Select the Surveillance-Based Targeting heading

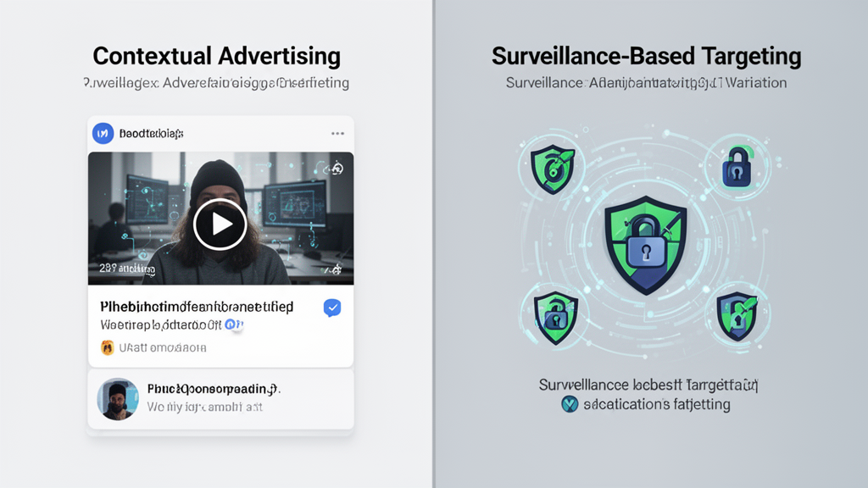tap(647, 56)
